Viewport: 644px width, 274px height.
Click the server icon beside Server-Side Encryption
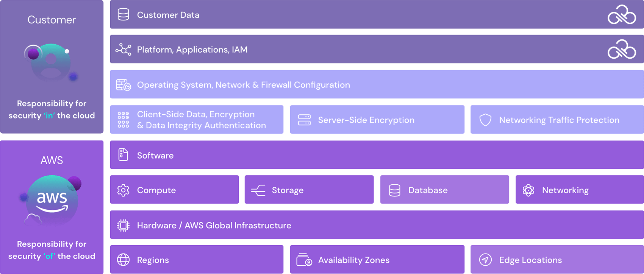click(304, 120)
